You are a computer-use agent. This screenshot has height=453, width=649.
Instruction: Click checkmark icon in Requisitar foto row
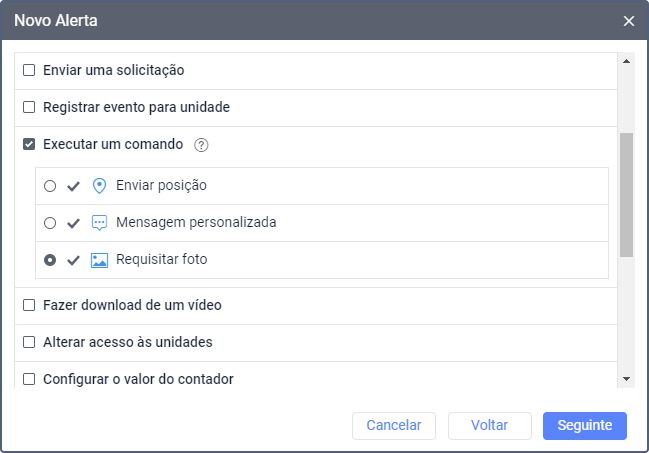coord(73,260)
